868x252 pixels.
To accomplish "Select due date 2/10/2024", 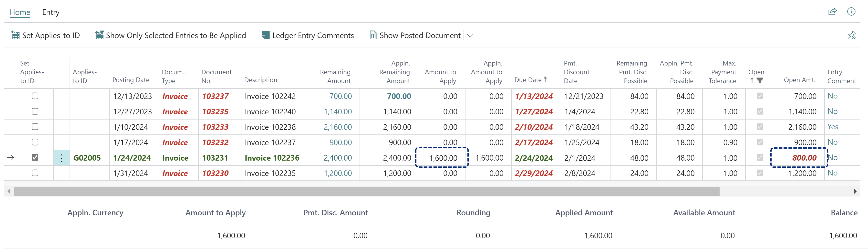I will [x=534, y=127].
